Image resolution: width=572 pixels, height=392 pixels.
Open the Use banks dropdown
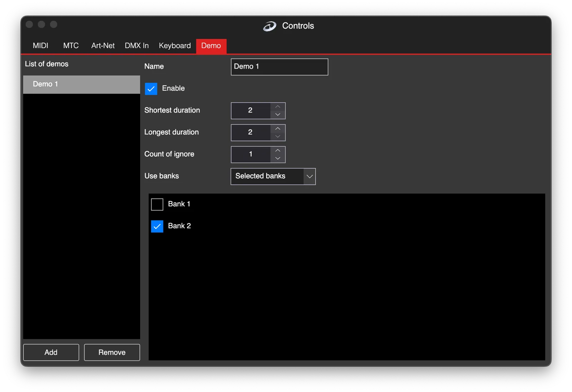(273, 177)
